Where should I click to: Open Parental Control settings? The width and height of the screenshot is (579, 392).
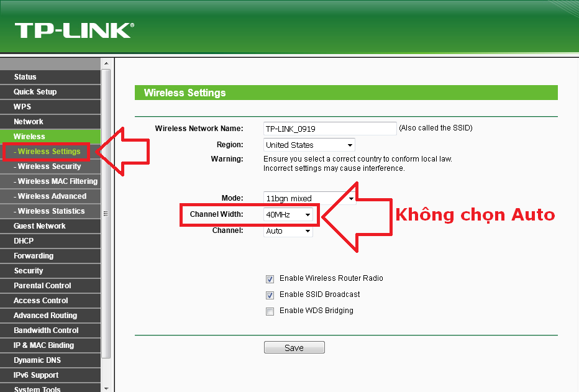(50, 285)
